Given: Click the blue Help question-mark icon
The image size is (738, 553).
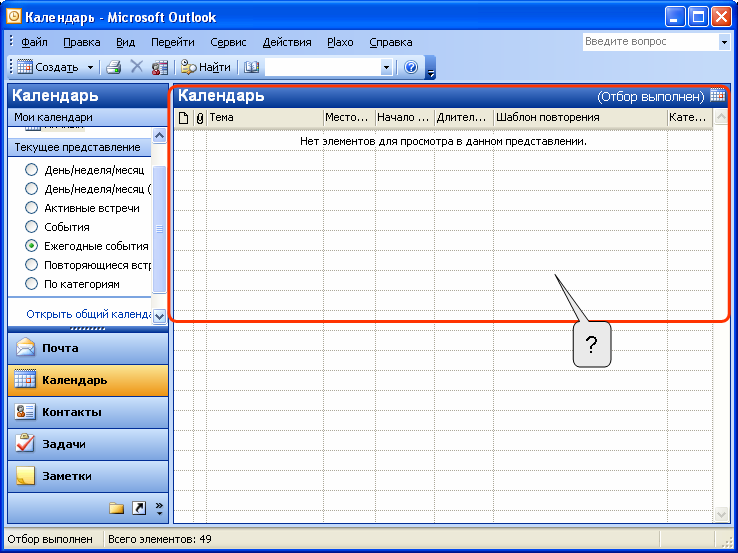Looking at the screenshot, I should [411, 67].
